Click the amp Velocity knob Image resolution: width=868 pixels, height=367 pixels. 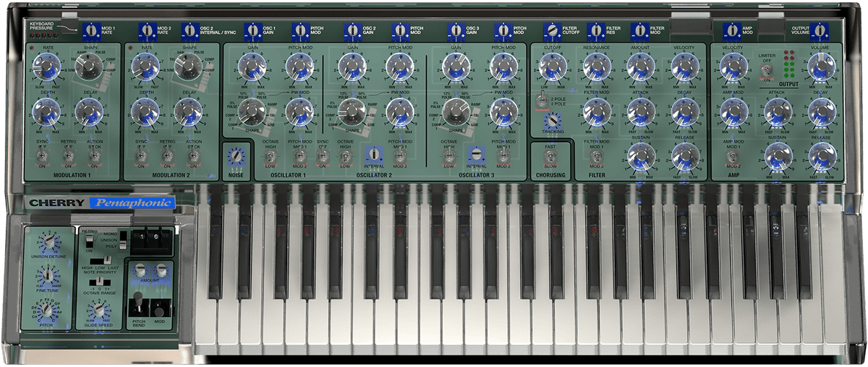pyautogui.click(x=733, y=68)
